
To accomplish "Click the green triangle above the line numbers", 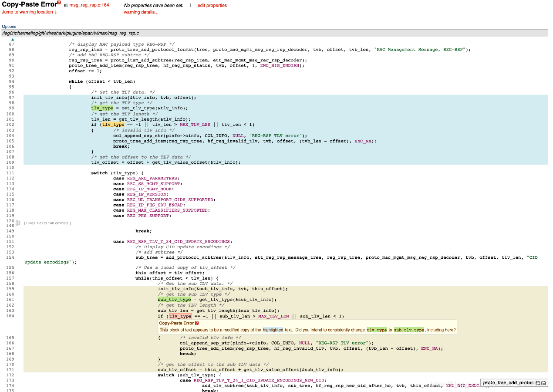I will coord(12,39).
